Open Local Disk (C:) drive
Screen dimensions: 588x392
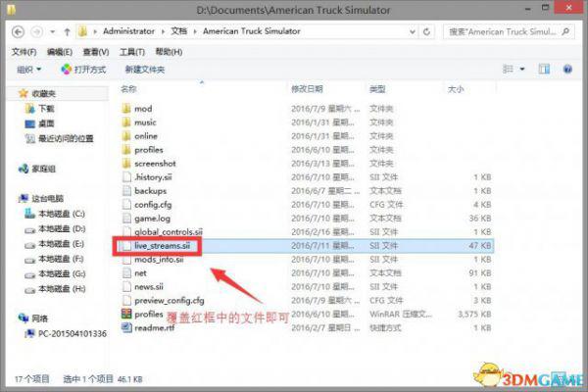(61, 213)
